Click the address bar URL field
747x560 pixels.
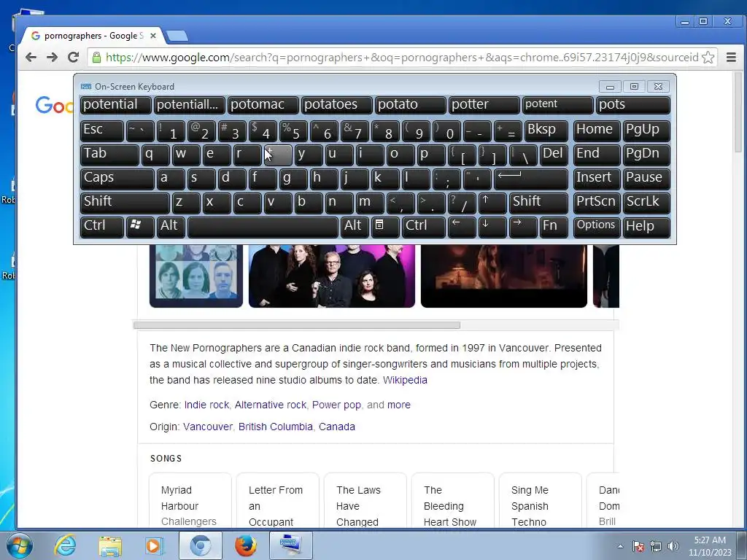(x=402, y=58)
